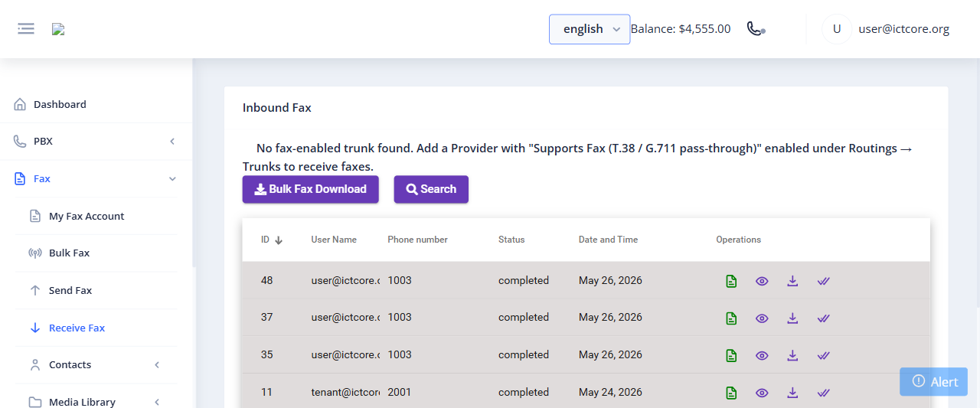Image resolution: width=980 pixels, height=408 pixels.
Task: View fax 48 with eye icon
Action: pyautogui.click(x=762, y=281)
